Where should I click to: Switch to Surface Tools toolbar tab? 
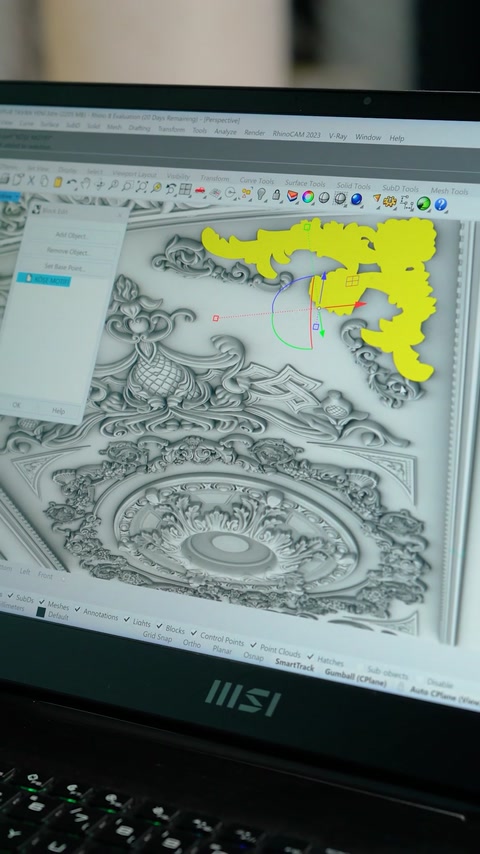point(305,183)
